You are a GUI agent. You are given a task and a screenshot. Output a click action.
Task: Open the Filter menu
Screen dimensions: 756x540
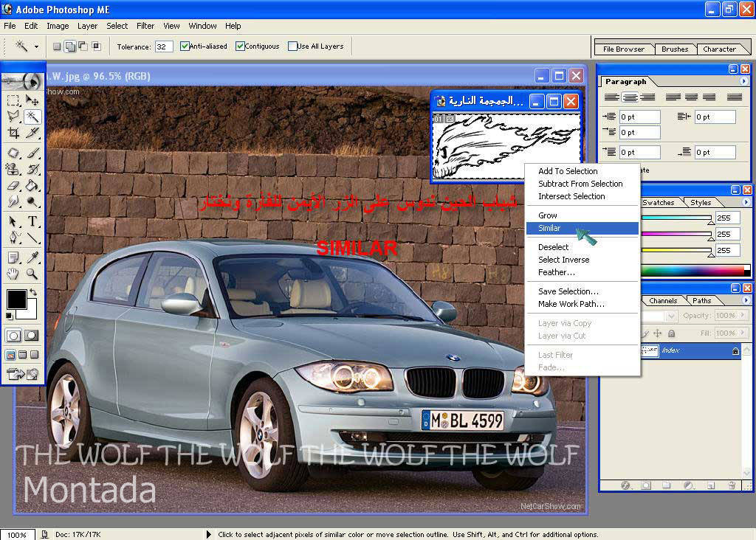click(x=145, y=26)
